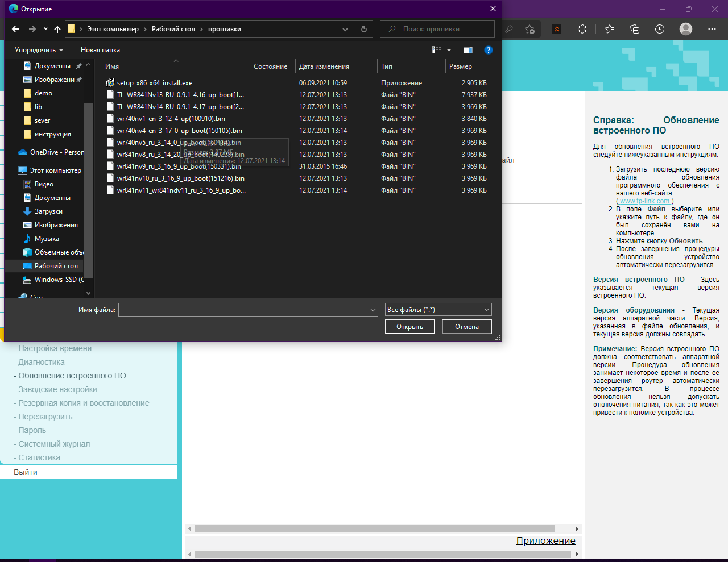Click the Имя файла input field
This screenshot has width=728, height=562.
(245, 310)
